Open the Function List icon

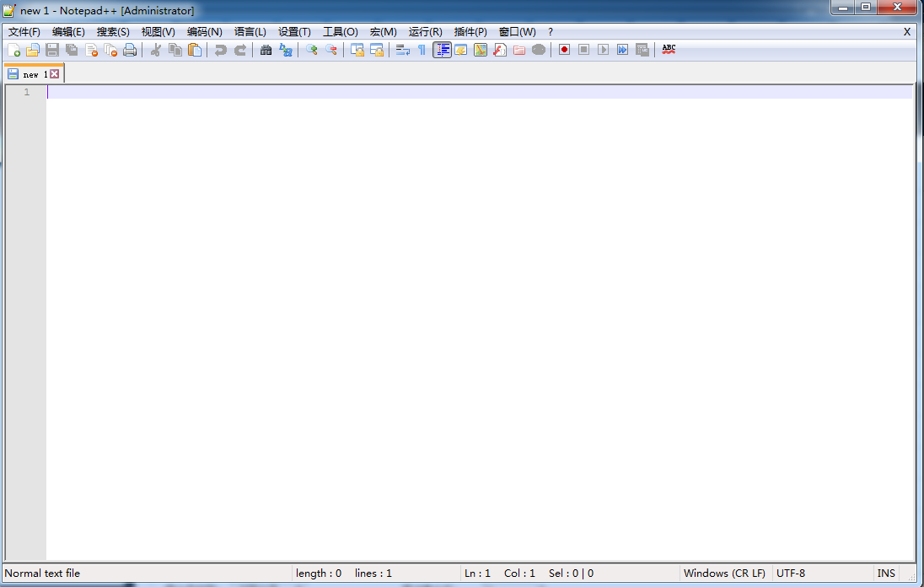coord(500,50)
